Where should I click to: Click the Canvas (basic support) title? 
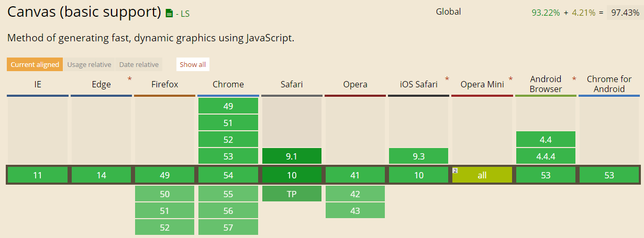point(84,12)
